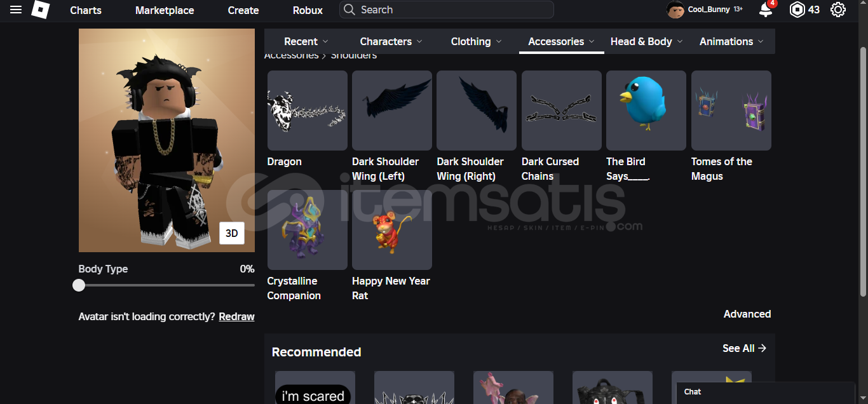Open the Crystalline Companion name link
868x404 pixels.
tap(294, 288)
